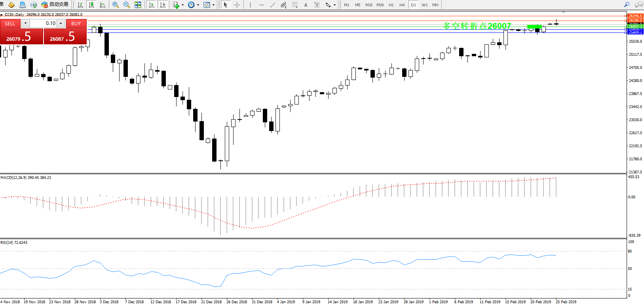Select the crosshair tool
The image size is (644, 306).
237,5
